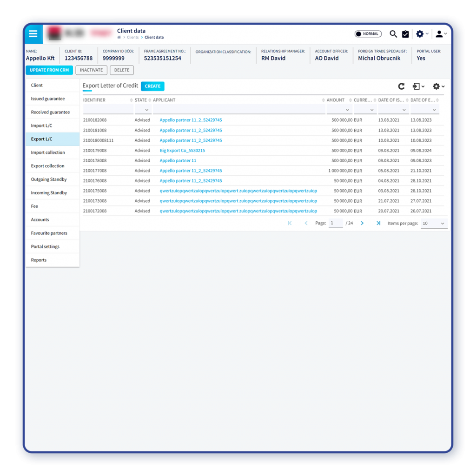
Task: Open the user profile menu
Action: click(440, 34)
